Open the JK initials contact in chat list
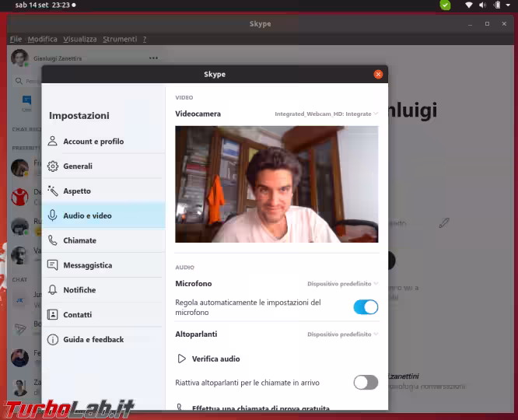 pos(19,300)
